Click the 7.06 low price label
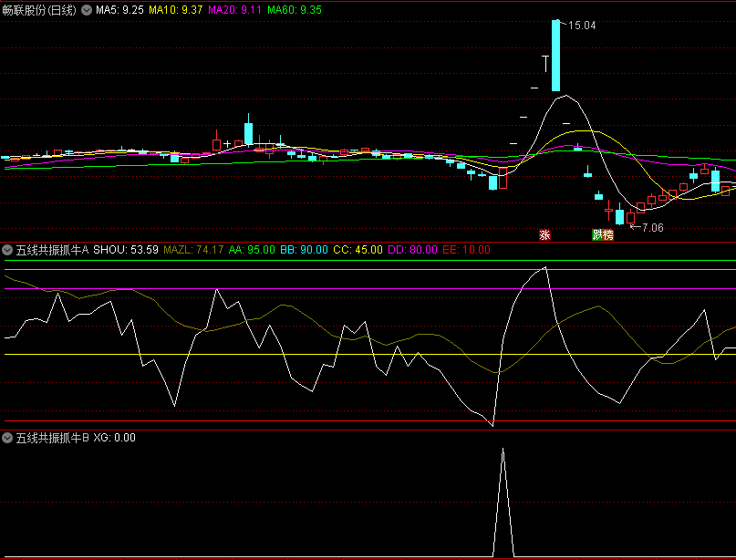Viewport: 736px width, 560px height. [652, 227]
